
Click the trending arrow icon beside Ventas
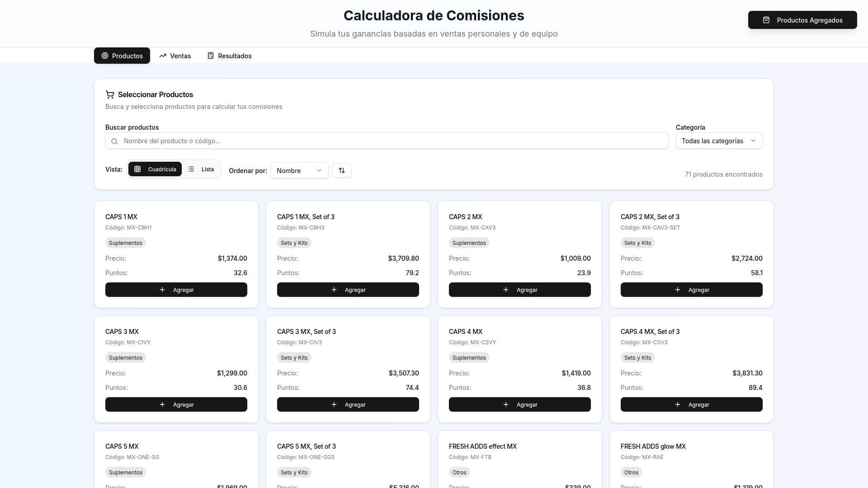point(163,56)
